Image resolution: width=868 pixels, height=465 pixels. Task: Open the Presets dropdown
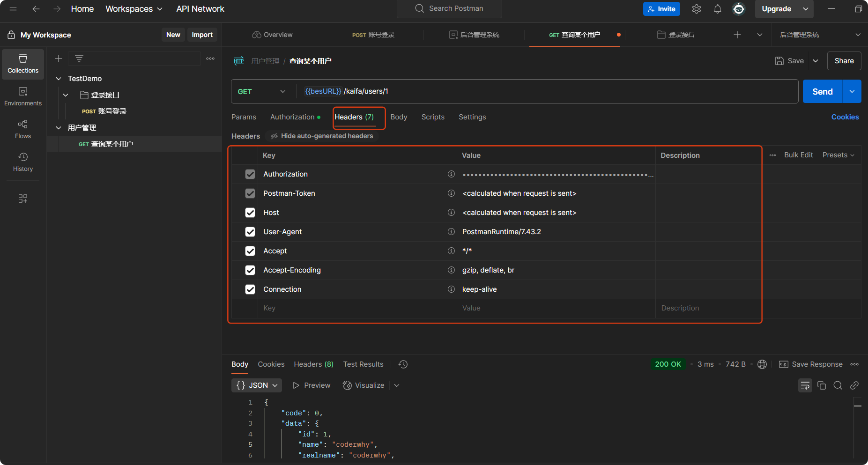coord(838,155)
